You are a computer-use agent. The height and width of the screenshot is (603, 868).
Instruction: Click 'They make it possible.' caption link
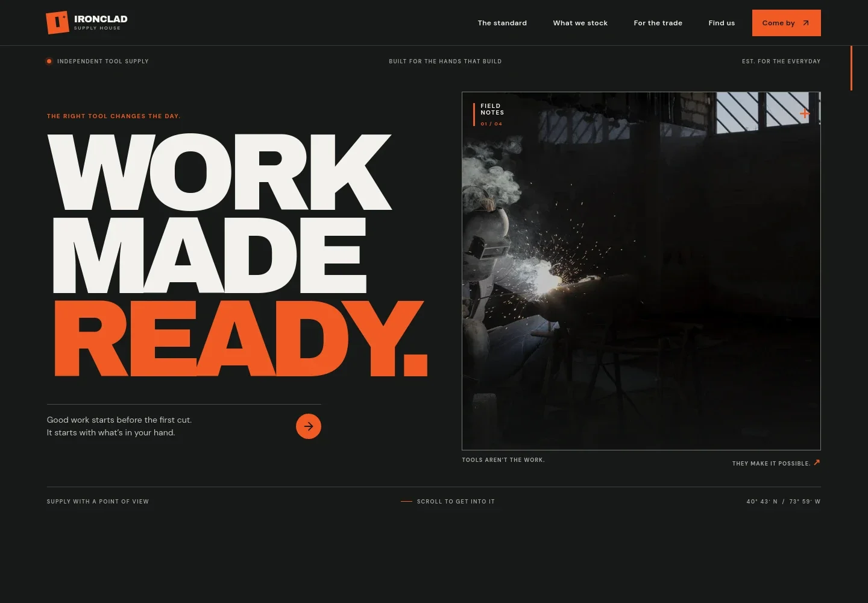tap(772, 464)
